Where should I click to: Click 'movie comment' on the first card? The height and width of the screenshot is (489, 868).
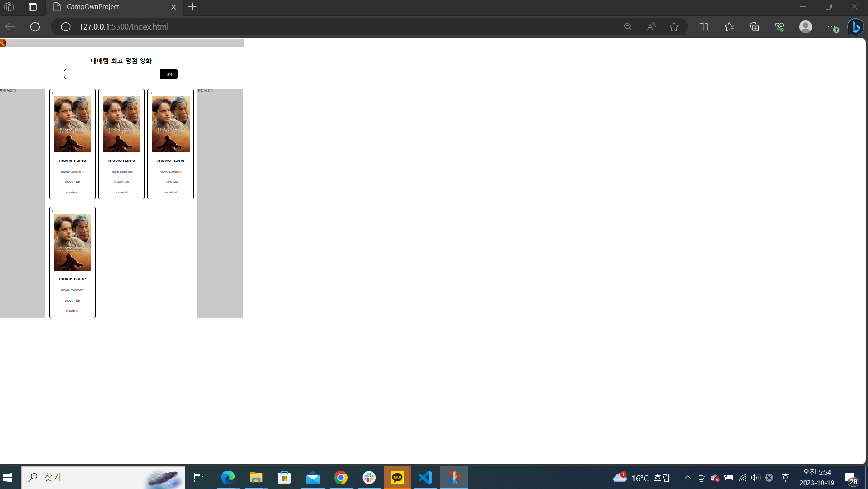coord(72,172)
